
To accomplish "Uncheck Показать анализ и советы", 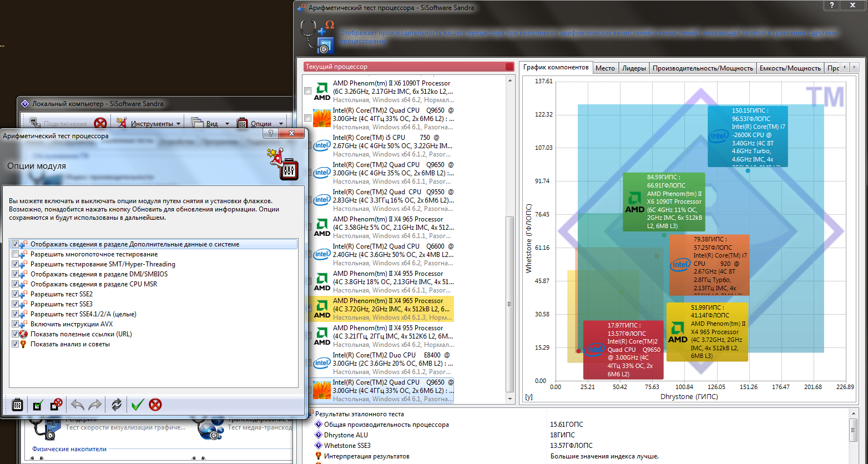I will coord(15,344).
